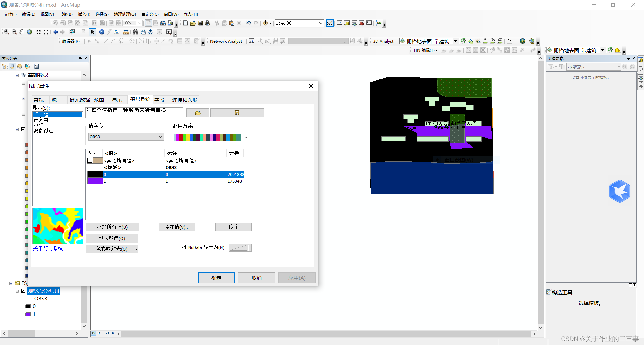Click the save symbology disk button
The image size is (644, 345).
click(237, 113)
